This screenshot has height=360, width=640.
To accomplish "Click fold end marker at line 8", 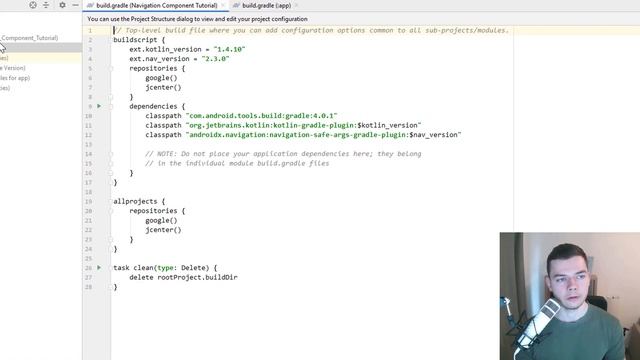I will click(111, 97).
